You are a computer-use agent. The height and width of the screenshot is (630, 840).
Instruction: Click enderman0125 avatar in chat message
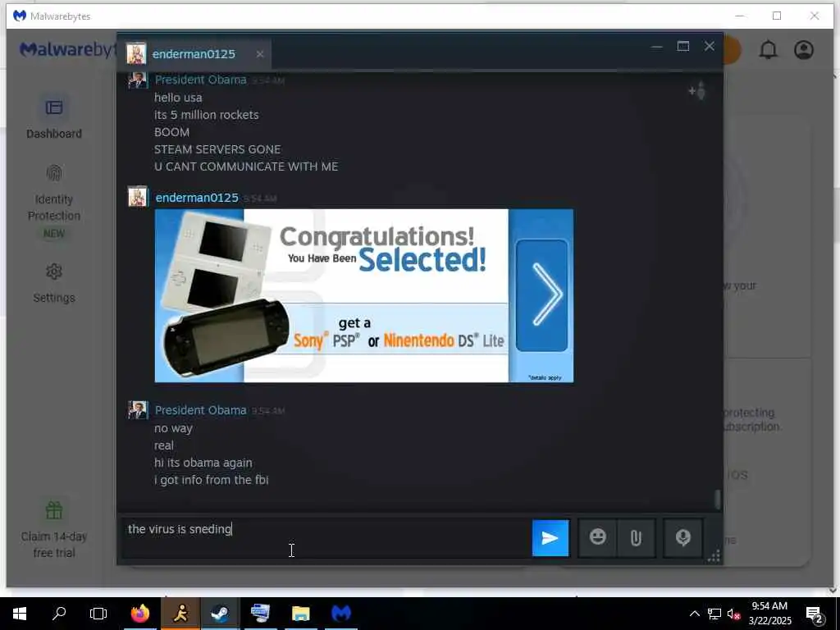[138, 197]
